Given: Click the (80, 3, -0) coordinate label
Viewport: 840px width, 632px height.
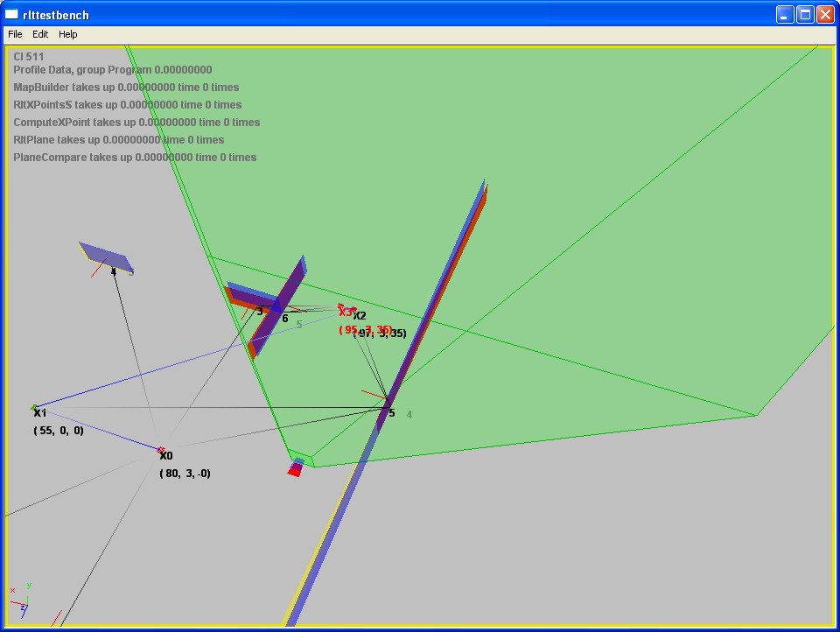Looking at the screenshot, I should pos(185,474).
